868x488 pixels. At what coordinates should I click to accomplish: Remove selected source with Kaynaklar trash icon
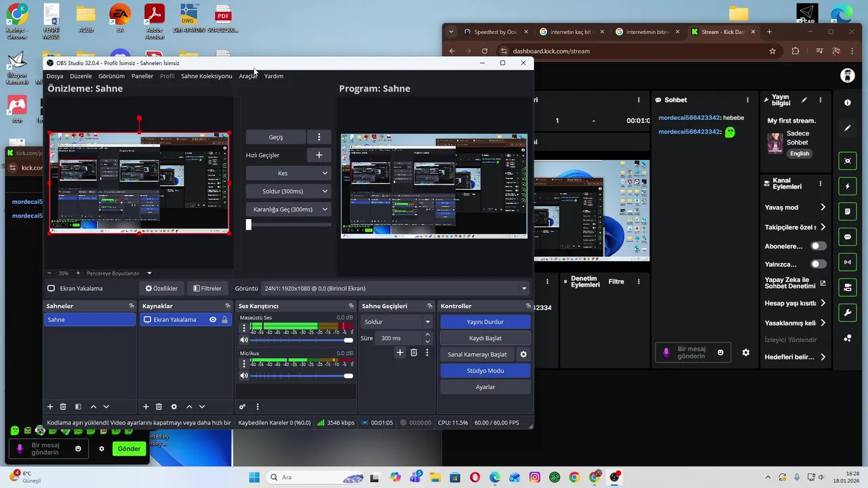[x=159, y=407]
